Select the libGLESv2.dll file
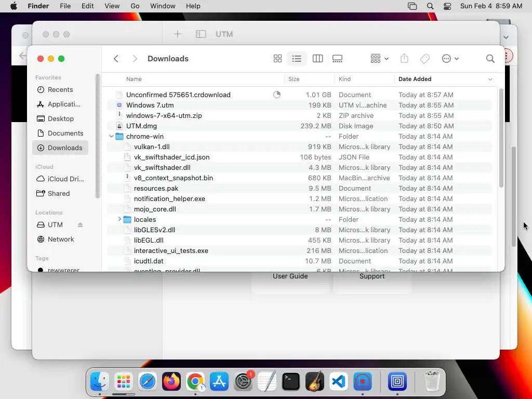This screenshot has width=532, height=399. click(300, 230)
